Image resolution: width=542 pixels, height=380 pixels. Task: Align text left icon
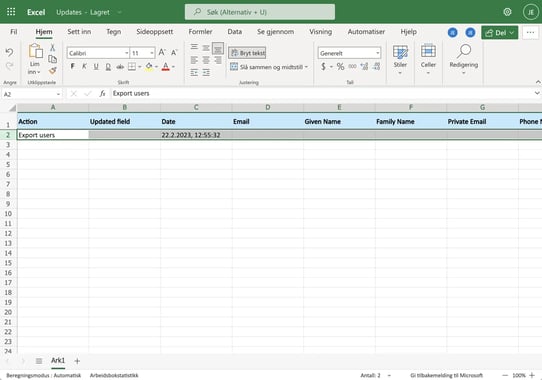[194, 60]
